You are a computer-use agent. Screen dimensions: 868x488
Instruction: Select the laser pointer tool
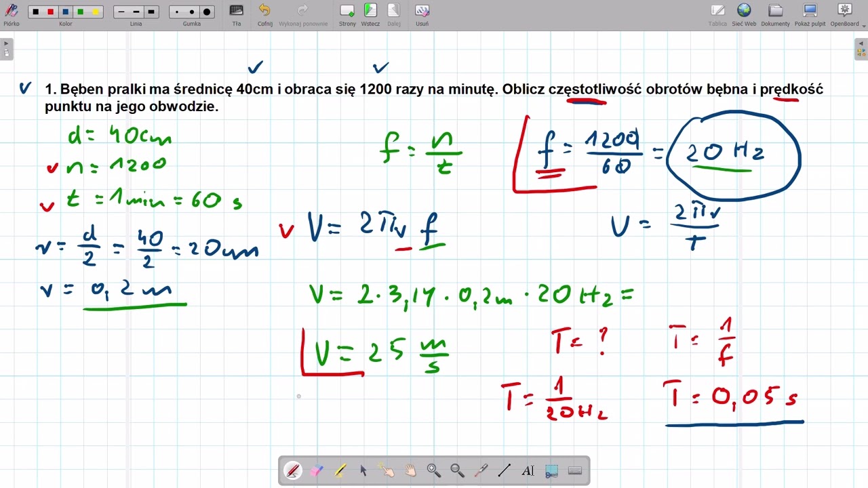[481, 470]
